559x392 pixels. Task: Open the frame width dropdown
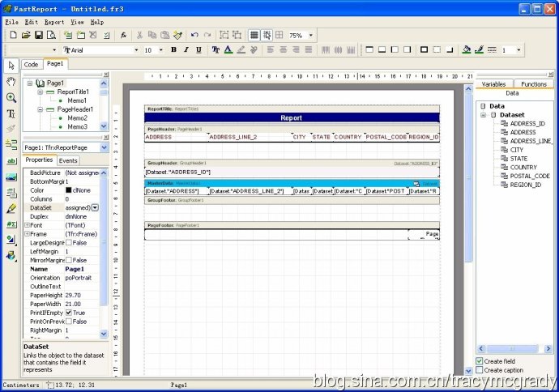518,50
